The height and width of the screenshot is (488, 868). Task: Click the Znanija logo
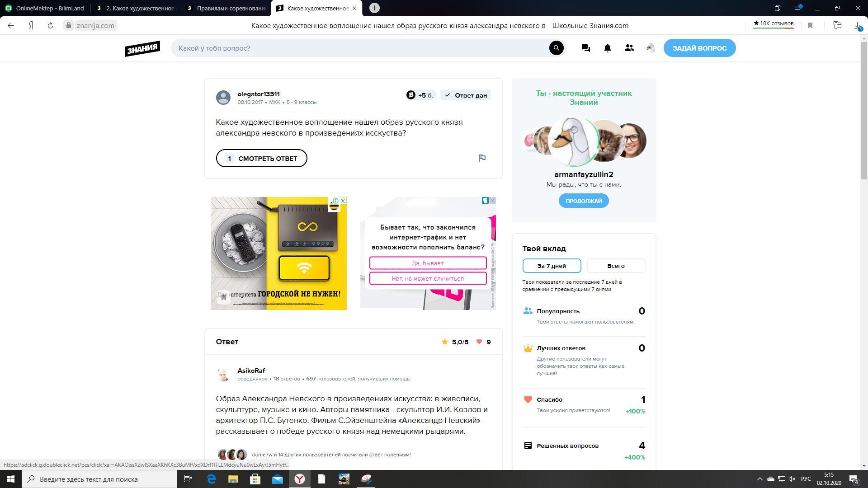click(x=142, y=48)
